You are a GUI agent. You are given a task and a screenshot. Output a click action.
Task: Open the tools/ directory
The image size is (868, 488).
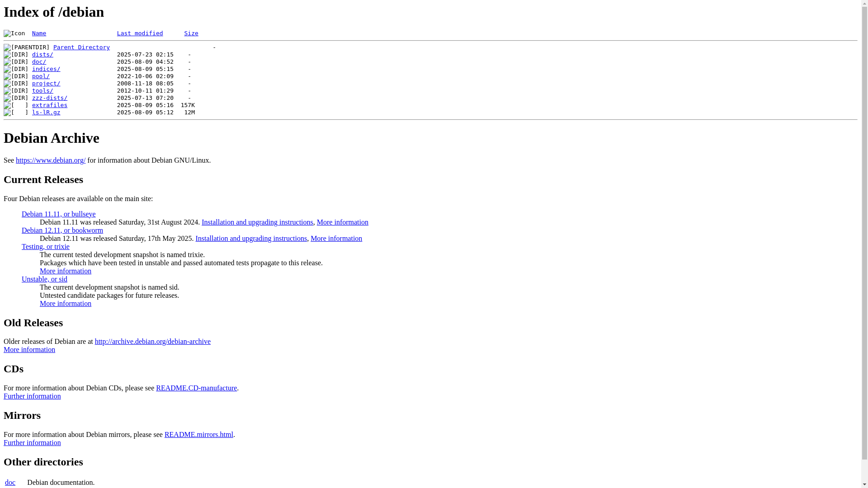42,91
